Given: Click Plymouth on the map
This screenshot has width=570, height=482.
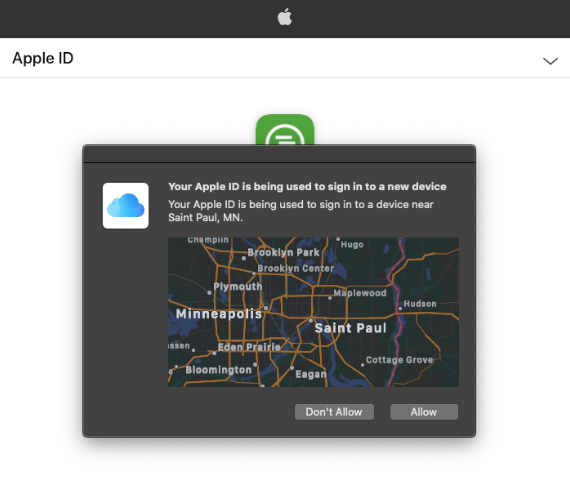Looking at the screenshot, I should point(238,286).
